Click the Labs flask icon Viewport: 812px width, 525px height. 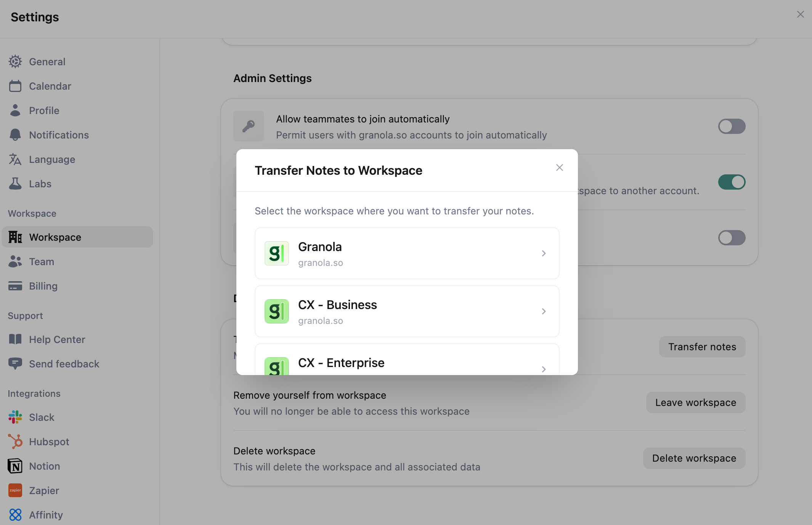tap(15, 184)
